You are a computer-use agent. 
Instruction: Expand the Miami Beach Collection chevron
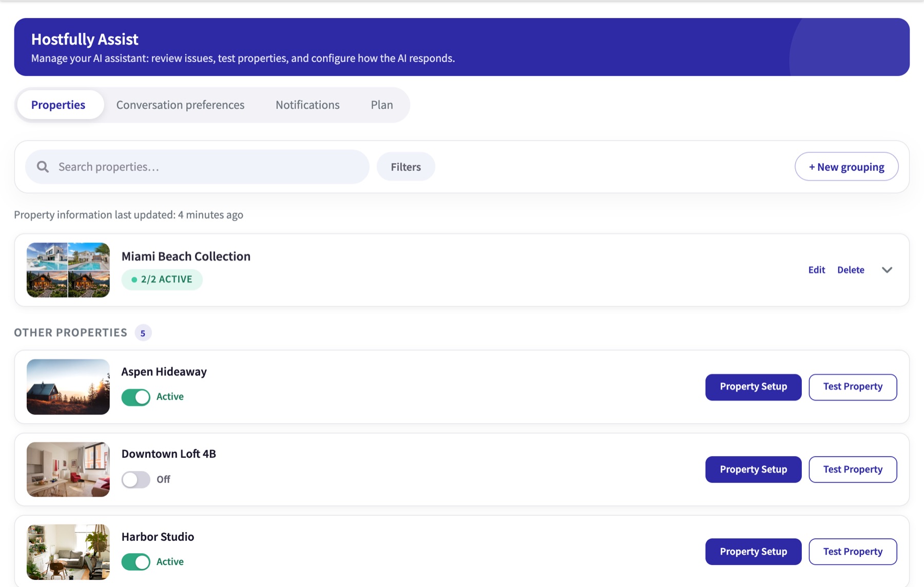[887, 270]
